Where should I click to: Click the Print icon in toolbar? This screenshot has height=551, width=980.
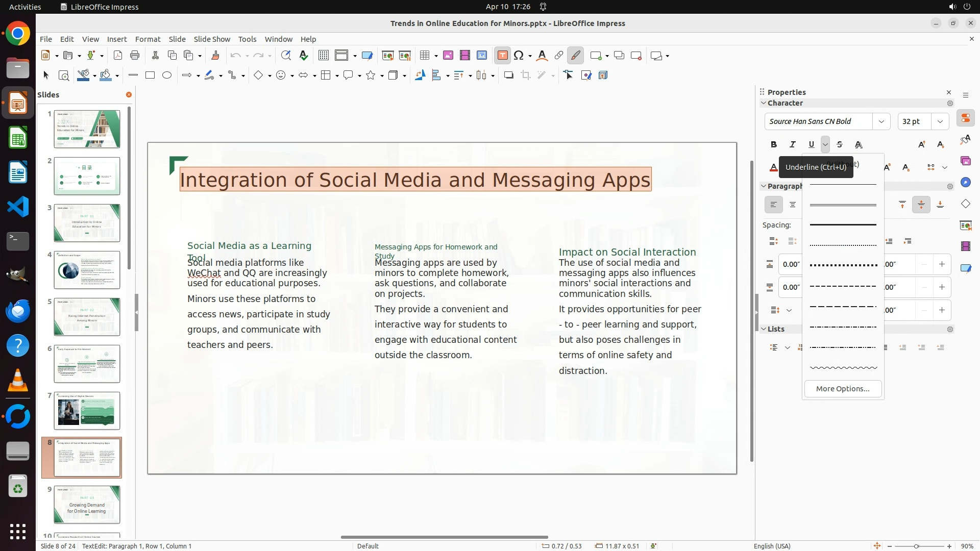click(x=135, y=56)
